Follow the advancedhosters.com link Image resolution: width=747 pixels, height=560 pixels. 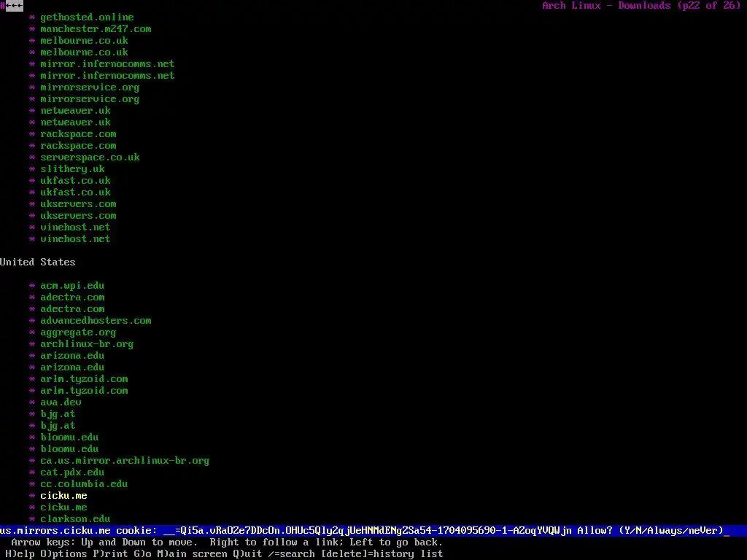[96, 321]
